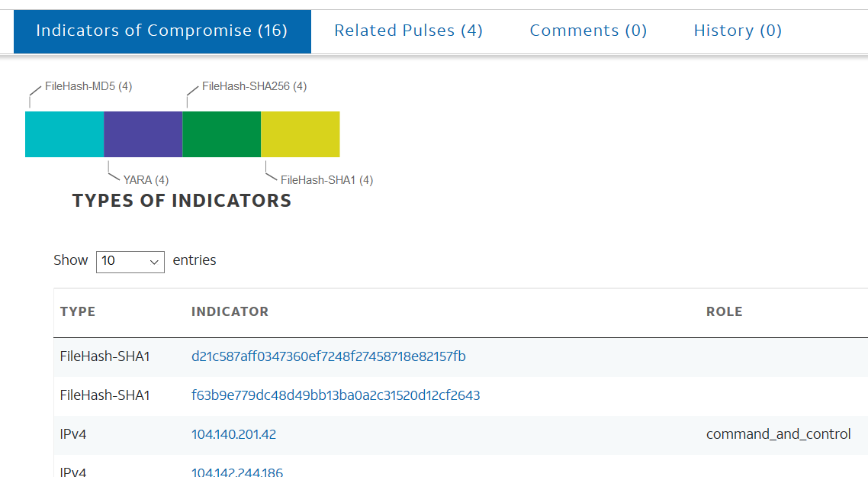Click the FileHash-MD5 chart segment
The width and height of the screenshot is (868, 477).
(x=64, y=134)
